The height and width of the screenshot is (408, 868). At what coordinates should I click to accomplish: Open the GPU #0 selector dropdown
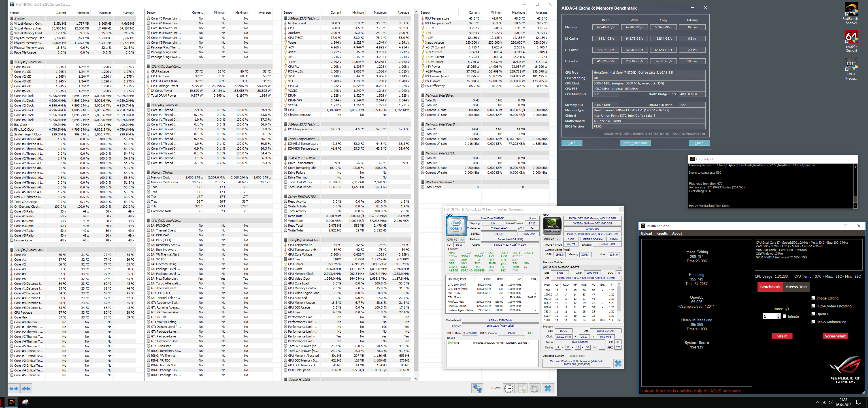tap(552, 239)
